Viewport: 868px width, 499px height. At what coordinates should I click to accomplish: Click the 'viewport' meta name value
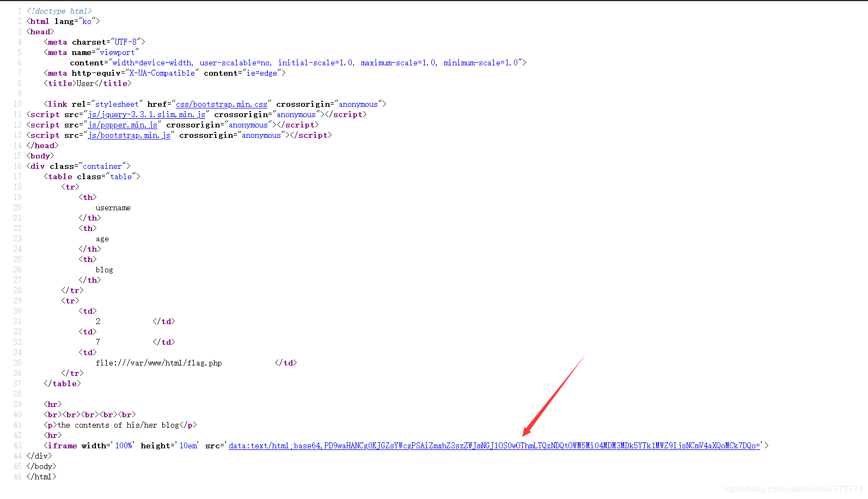click(118, 52)
